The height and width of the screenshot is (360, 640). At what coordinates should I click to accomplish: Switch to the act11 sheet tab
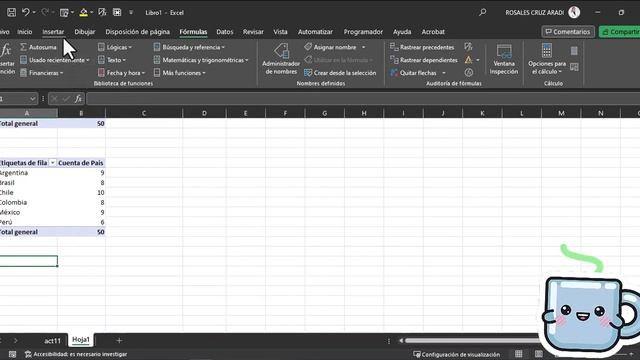[52, 340]
